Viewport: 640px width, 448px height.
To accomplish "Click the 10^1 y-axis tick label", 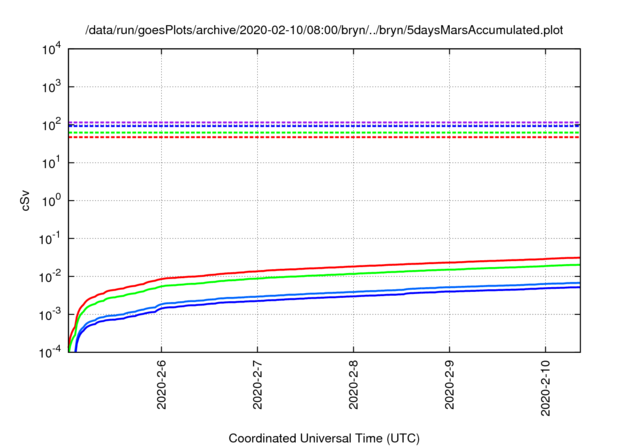I will pos(51,163).
